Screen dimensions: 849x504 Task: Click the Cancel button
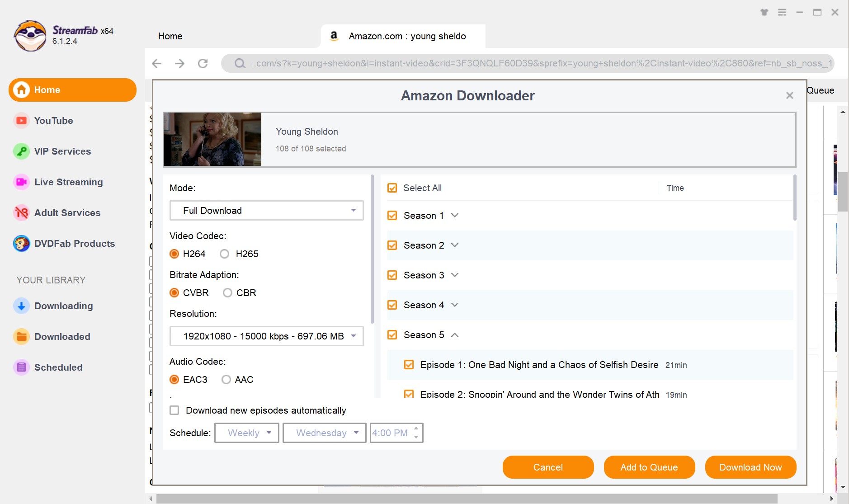click(548, 467)
